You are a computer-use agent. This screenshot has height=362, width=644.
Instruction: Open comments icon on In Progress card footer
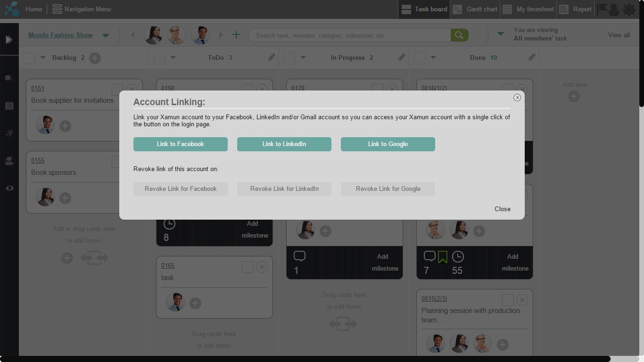[299, 256]
